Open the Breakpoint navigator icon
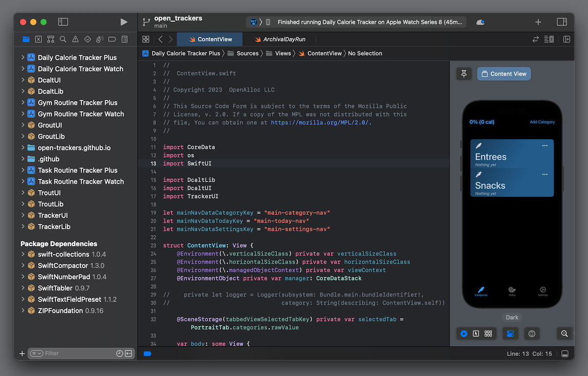Viewport: 588px width, 376px height. 112,39
